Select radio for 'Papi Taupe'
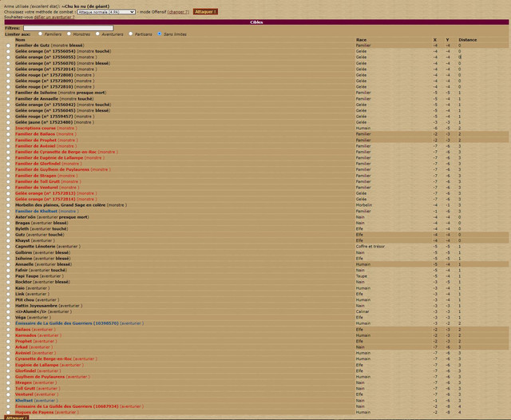511x420 pixels. pyautogui.click(x=8, y=276)
